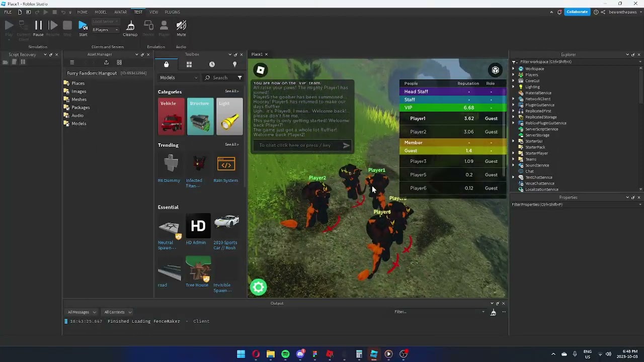The width and height of the screenshot is (644, 362).
Task: Click the Output Filter field
Action: click(439, 312)
